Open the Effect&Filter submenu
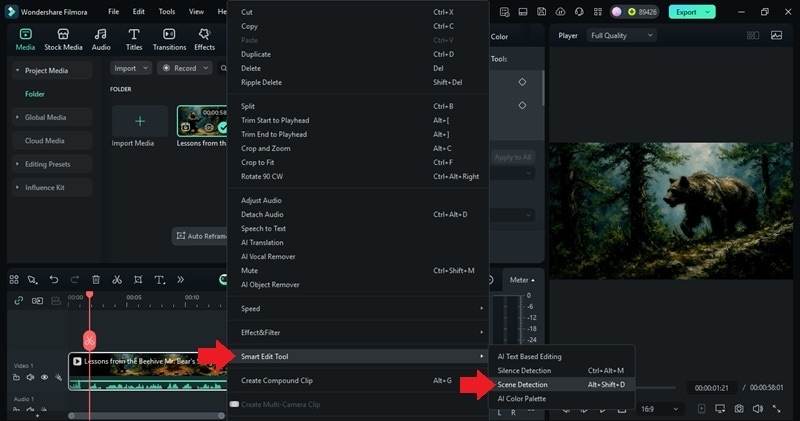The image size is (800, 421). coord(358,332)
